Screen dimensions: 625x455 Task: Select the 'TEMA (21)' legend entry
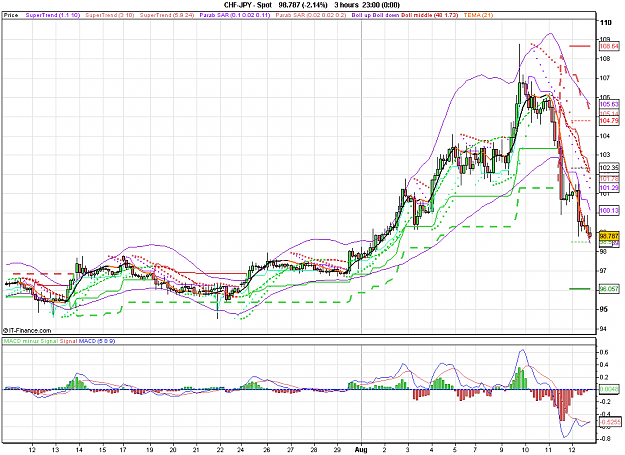pos(478,15)
